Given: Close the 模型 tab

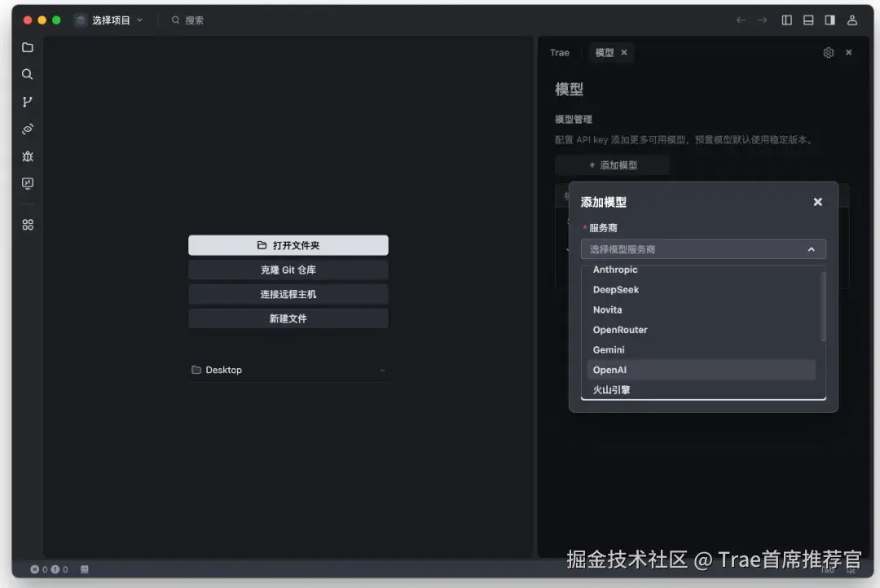Looking at the screenshot, I should (x=623, y=52).
